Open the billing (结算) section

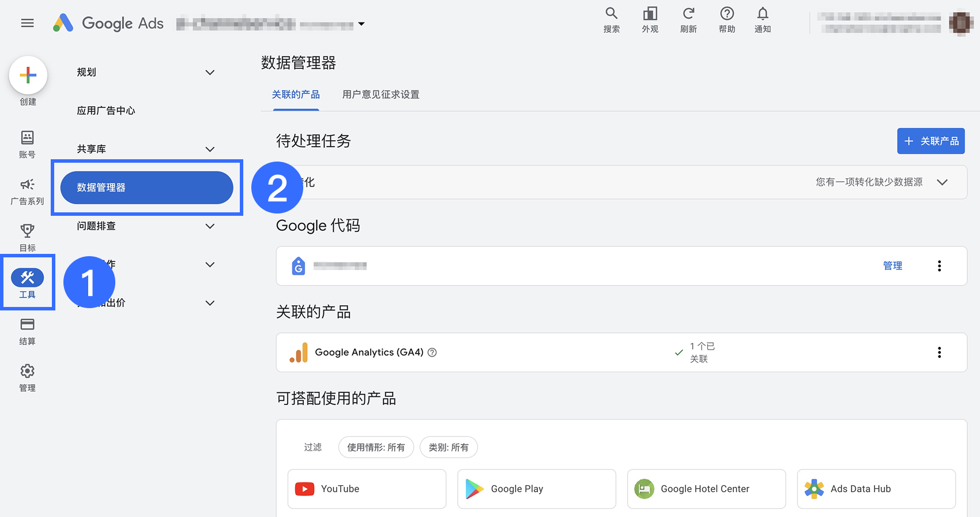[x=27, y=331]
